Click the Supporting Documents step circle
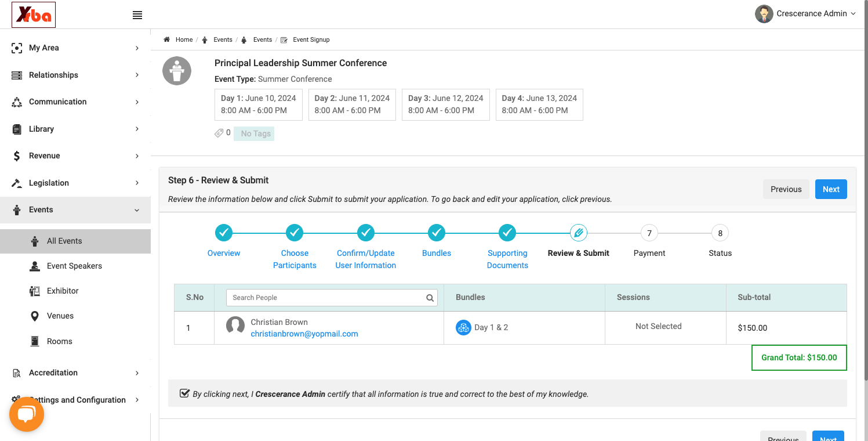Image resolution: width=868 pixels, height=441 pixels. coord(507,233)
